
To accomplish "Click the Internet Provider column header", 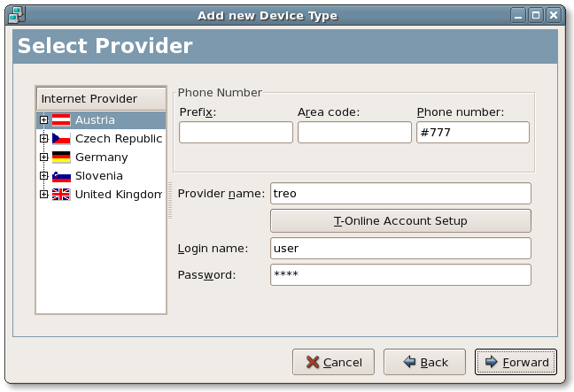I will [x=101, y=99].
